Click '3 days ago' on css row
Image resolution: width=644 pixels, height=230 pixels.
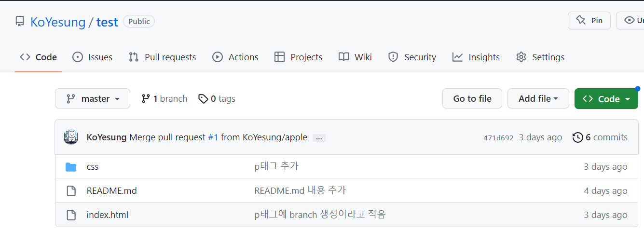click(605, 167)
